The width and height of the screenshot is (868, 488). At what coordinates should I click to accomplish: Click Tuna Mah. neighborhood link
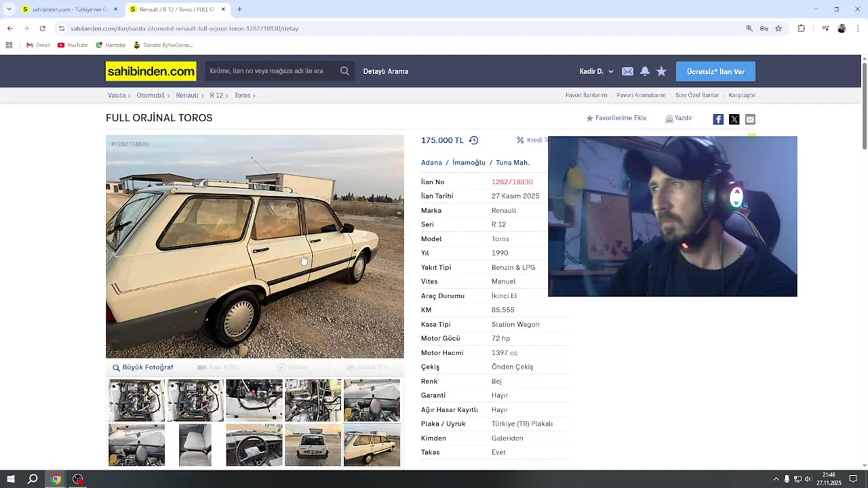click(512, 163)
